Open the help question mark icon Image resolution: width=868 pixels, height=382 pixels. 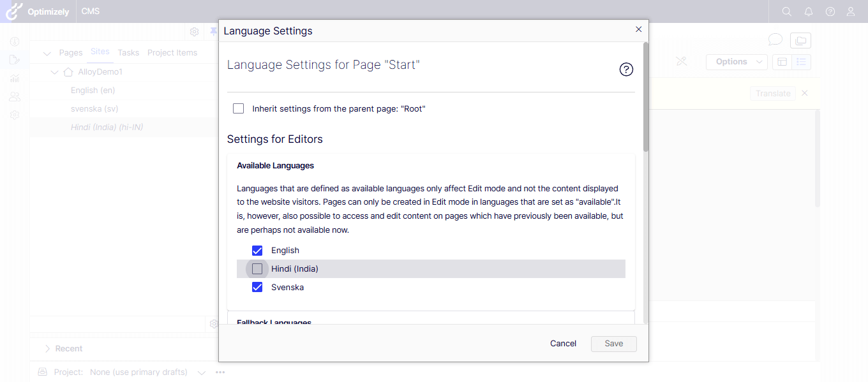pos(829,11)
